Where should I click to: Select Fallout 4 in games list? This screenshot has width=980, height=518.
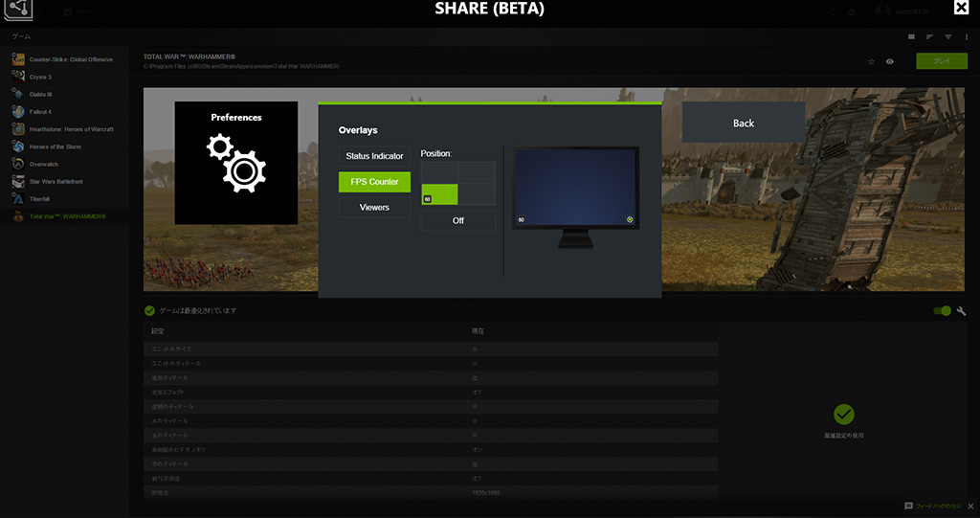point(40,112)
